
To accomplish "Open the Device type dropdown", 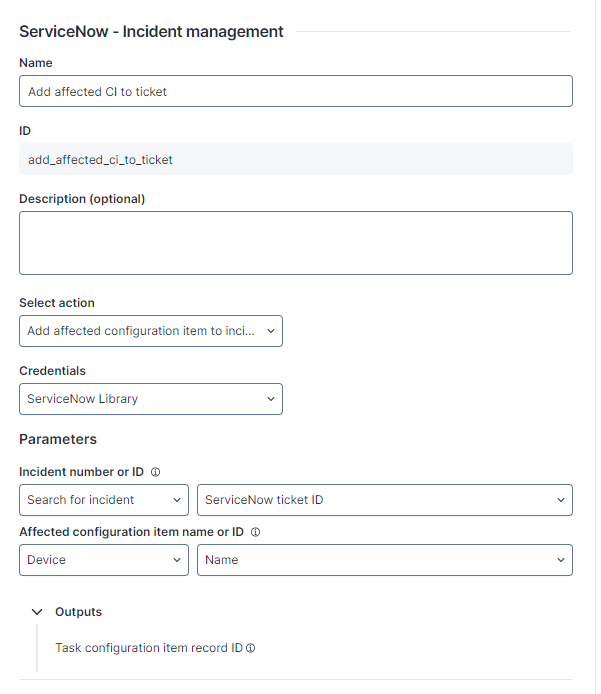I will pyautogui.click(x=104, y=560).
